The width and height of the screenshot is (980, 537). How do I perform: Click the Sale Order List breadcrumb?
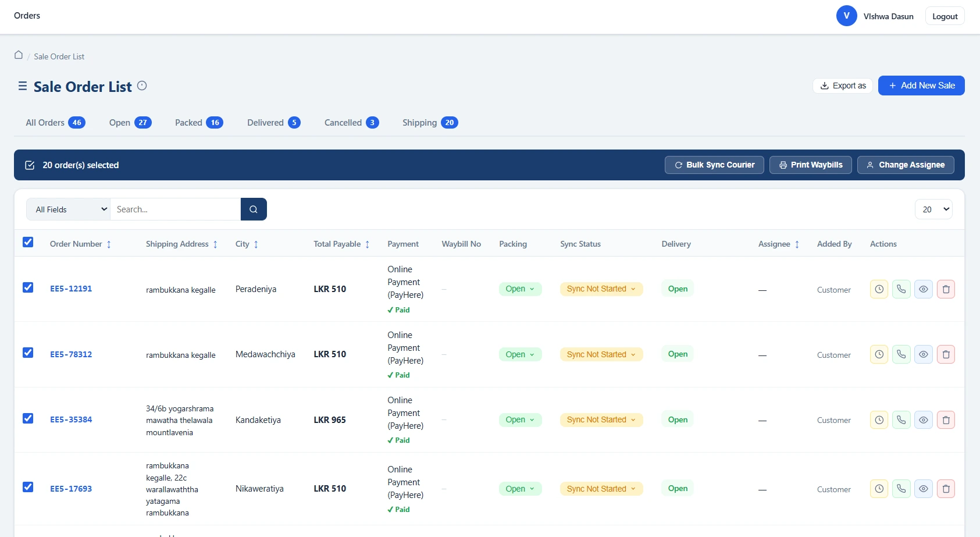(59, 56)
